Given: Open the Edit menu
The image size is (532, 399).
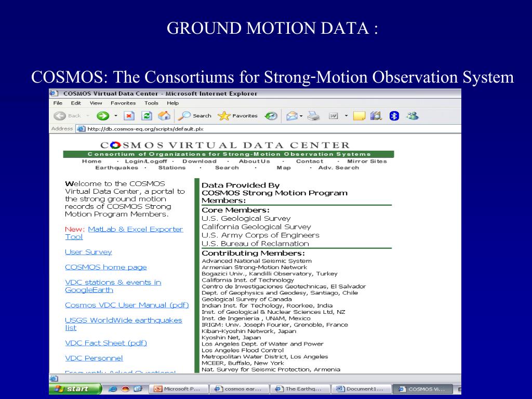Looking at the screenshot, I should coord(76,103).
